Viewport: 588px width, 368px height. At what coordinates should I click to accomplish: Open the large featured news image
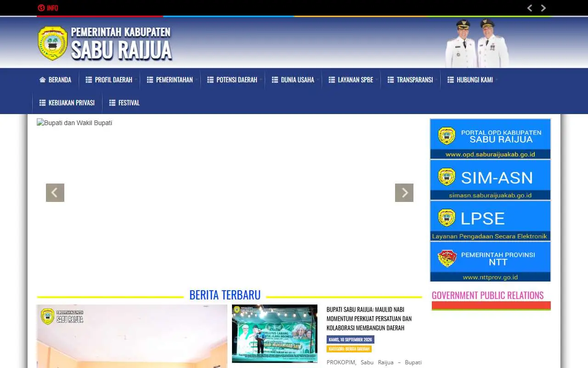pos(132,336)
